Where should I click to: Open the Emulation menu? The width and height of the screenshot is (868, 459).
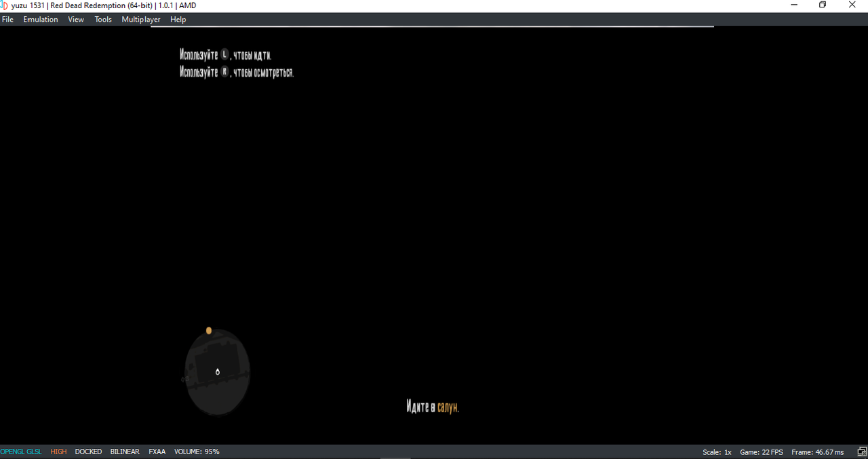[41, 20]
